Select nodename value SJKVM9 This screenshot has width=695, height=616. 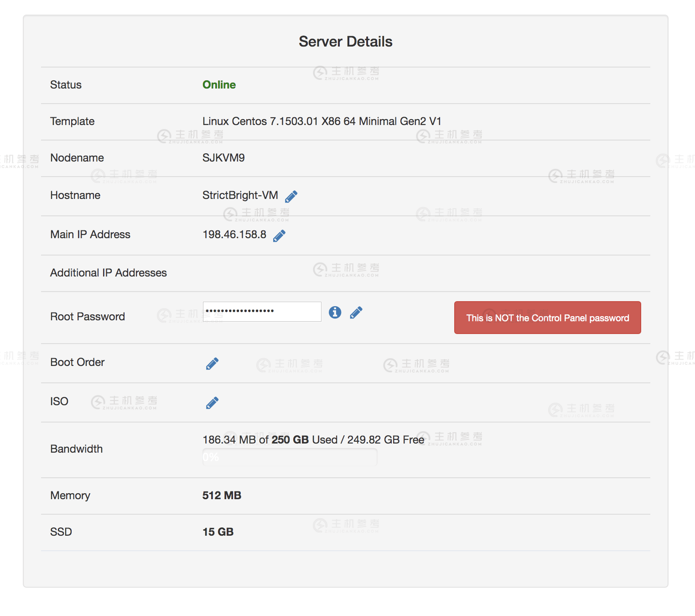(x=223, y=158)
